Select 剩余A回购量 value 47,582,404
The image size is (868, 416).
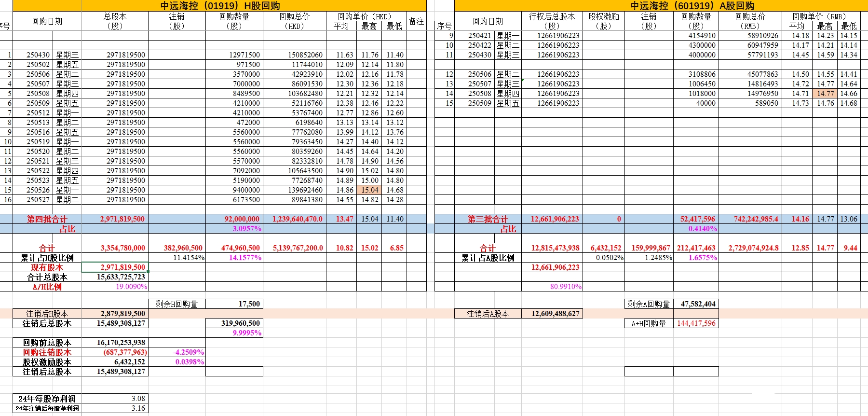pos(696,304)
